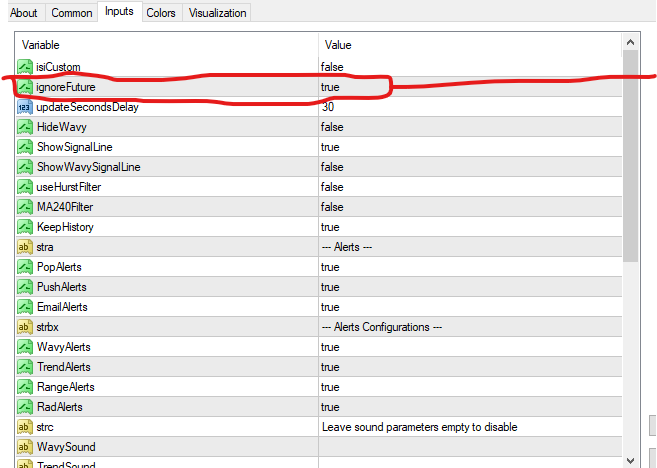Image resolution: width=657 pixels, height=468 pixels.
Task: Toggle the ignoreFuture true value
Action: [330, 88]
